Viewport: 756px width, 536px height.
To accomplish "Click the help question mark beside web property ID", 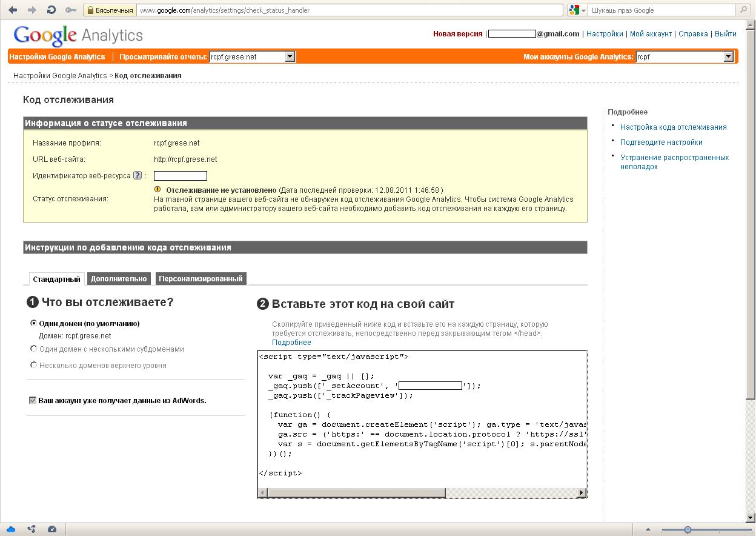I will (138, 176).
